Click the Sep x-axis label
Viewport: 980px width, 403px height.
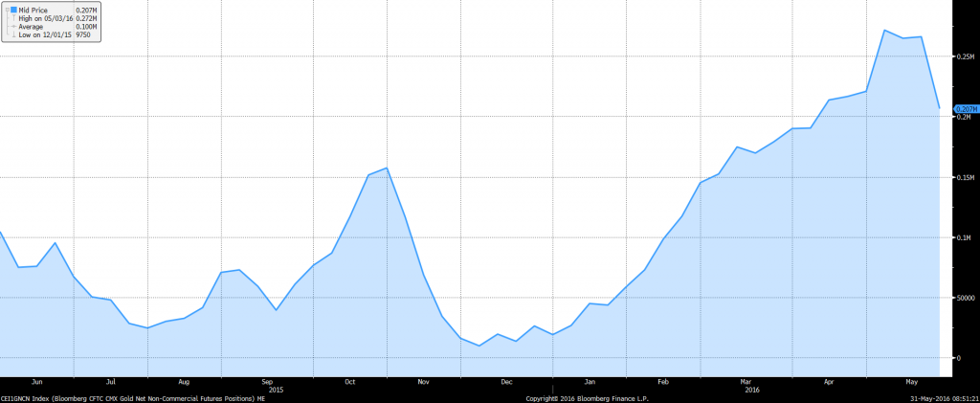click(267, 381)
